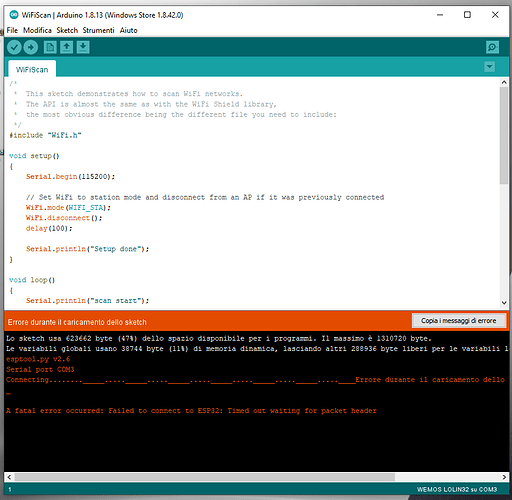Click 'the most obvious difference' comment line

tap(181, 114)
